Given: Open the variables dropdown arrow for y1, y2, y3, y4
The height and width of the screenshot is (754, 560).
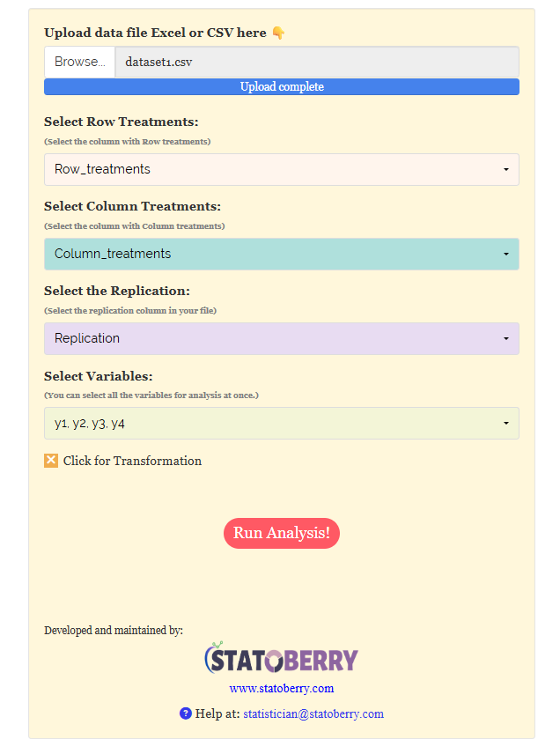Looking at the screenshot, I should [x=506, y=424].
